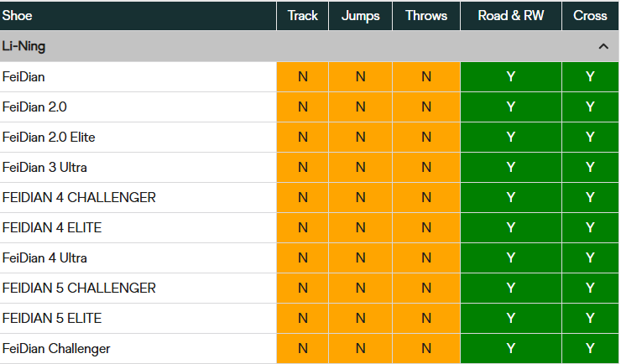Select the FEIDIAN 5 ELITE shoe name
The width and height of the screenshot is (621, 364).
52,319
